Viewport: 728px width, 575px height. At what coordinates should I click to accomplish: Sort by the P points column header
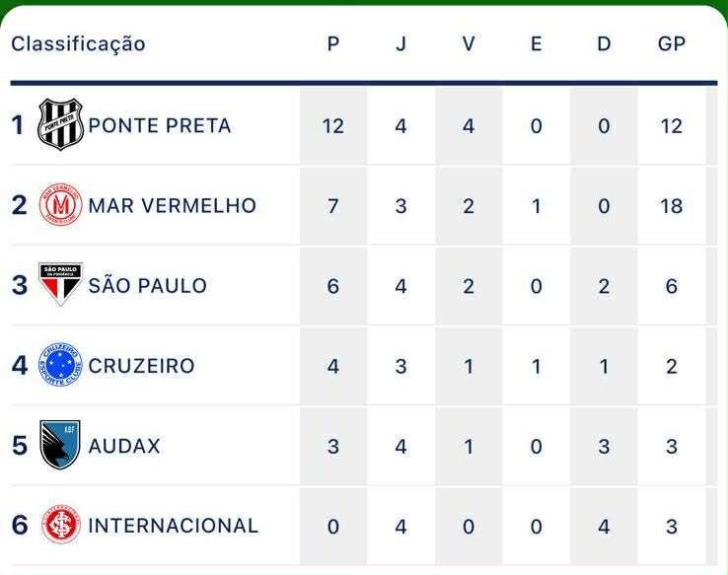tap(333, 43)
